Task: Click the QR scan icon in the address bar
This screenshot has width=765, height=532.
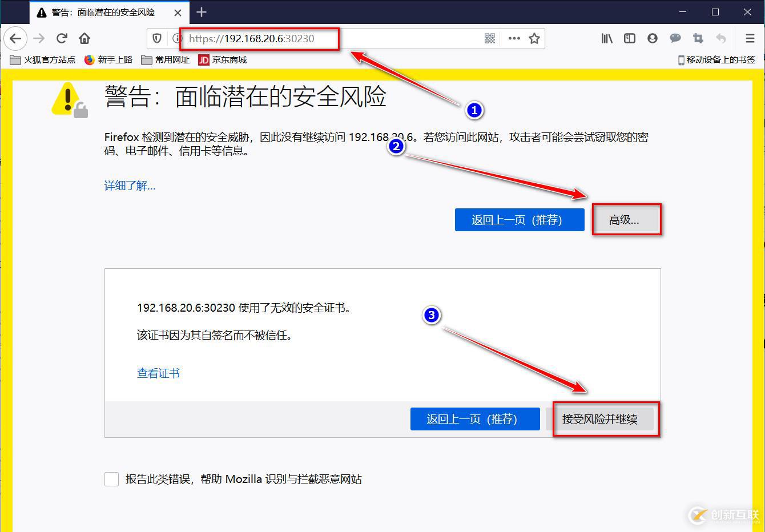Action: (x=490, y=38)
